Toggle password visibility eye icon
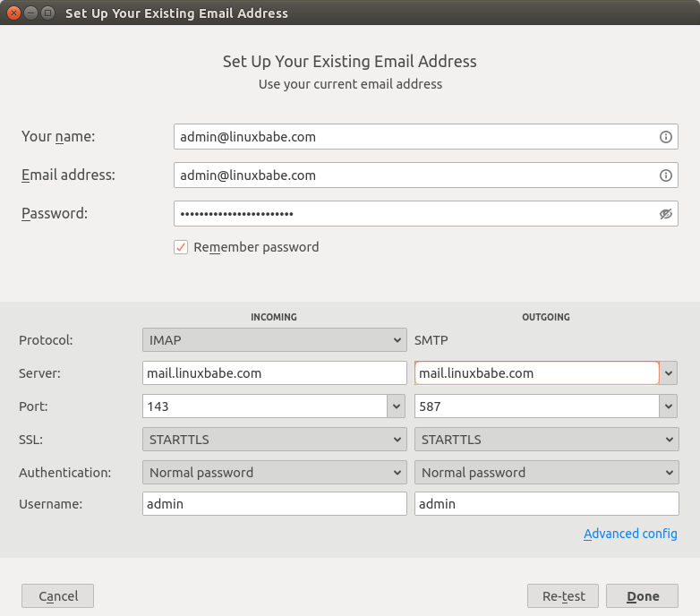 [x=665, y=214]
